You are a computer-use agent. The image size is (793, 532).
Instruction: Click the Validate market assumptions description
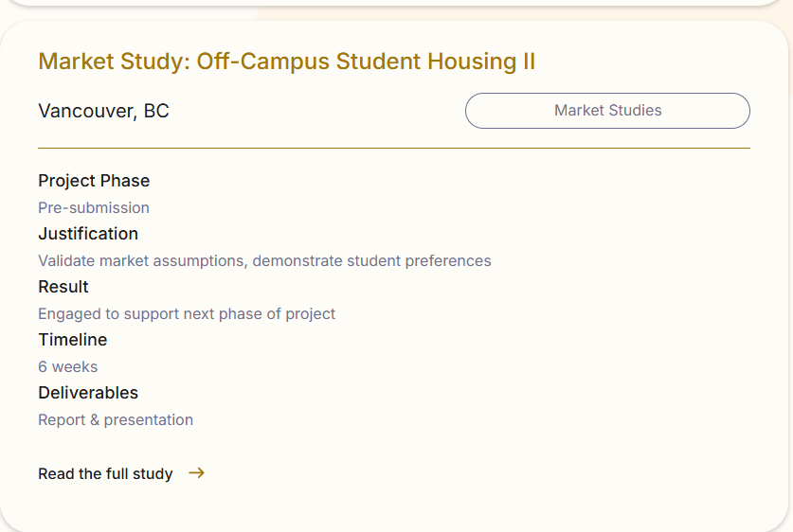pyautogui.click(x=264, y=260)
